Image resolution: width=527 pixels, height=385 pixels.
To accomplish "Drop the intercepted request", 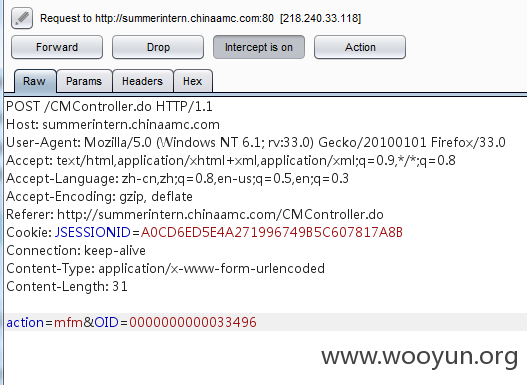I will tap(158, 47).
